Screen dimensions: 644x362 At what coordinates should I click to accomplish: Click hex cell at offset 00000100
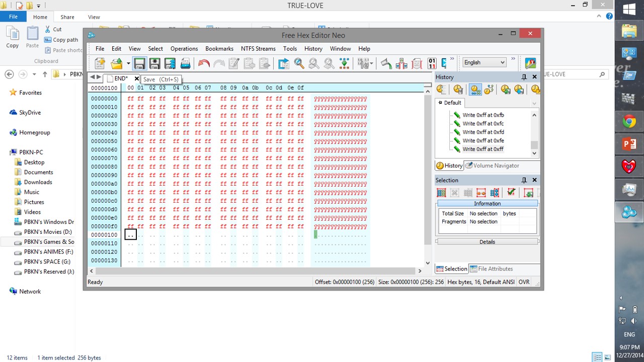[x=130, y=235]
